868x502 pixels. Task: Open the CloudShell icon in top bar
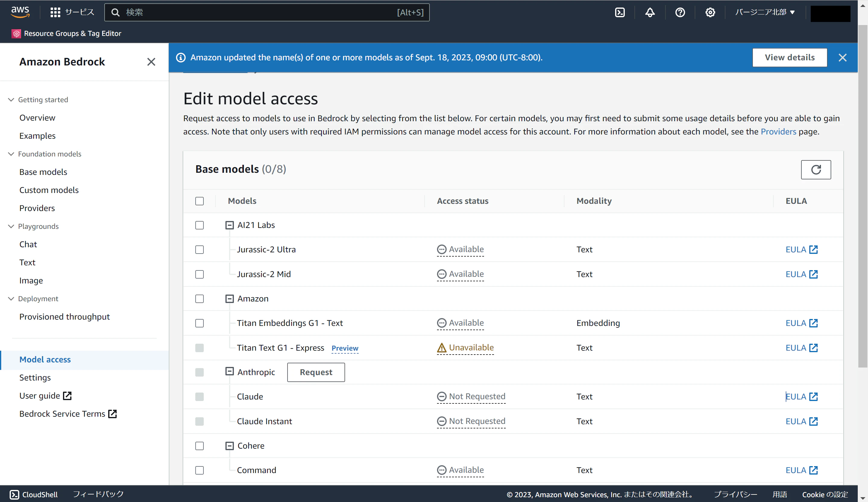coord(620,12)
